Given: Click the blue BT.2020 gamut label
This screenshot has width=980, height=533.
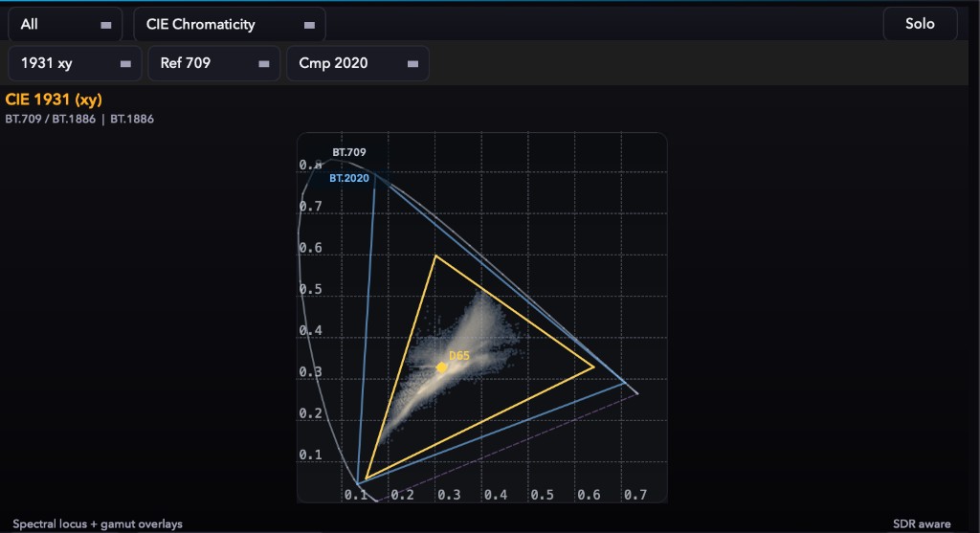Looking at the screenshot, I should point(349,178).
